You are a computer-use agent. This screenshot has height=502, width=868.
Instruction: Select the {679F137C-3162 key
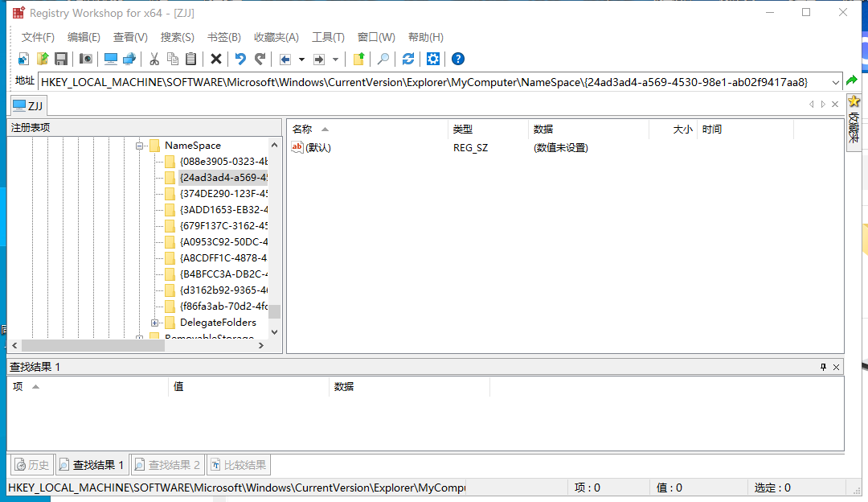click(223, 225)
